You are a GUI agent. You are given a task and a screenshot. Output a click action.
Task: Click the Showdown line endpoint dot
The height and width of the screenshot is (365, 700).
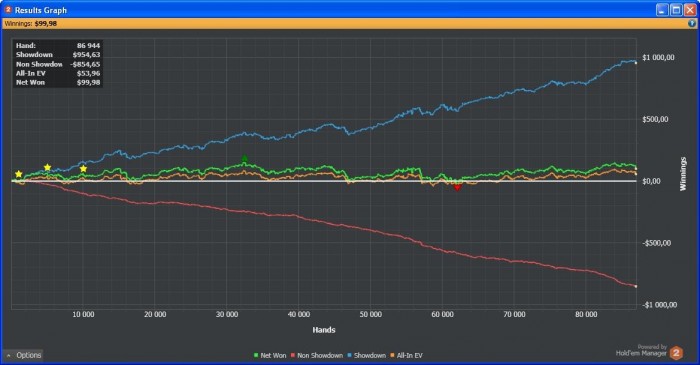(636, 63)
